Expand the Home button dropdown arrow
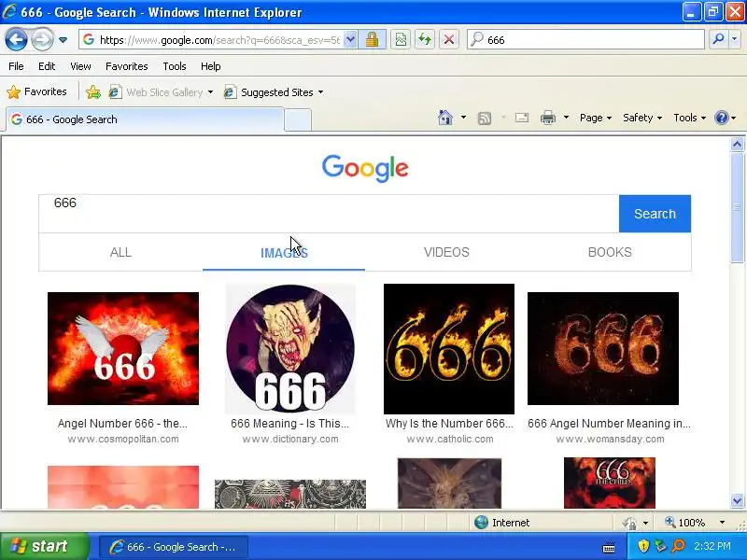The height and width of the screenshot is (560, 747). click(x=463, y=118)
